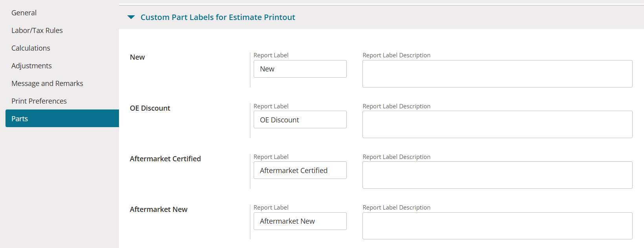The height and width of the screenshot is (248, 644).
Task: Focus Aftermarket Certified report label description box
Action: [497, 175]
